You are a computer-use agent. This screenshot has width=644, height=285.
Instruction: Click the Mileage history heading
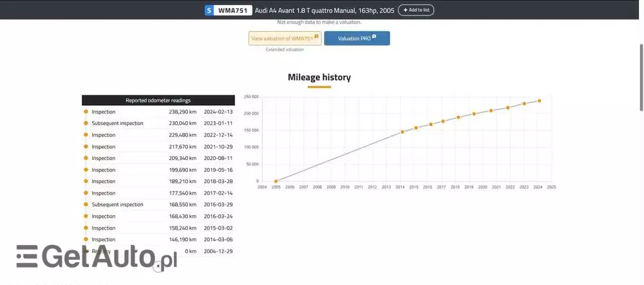[319, 77]
